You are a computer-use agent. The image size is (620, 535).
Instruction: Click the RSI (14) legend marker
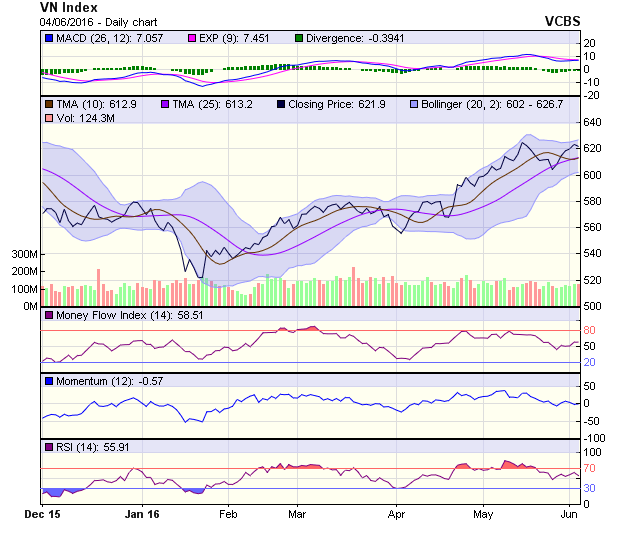(x=48, y=446)
